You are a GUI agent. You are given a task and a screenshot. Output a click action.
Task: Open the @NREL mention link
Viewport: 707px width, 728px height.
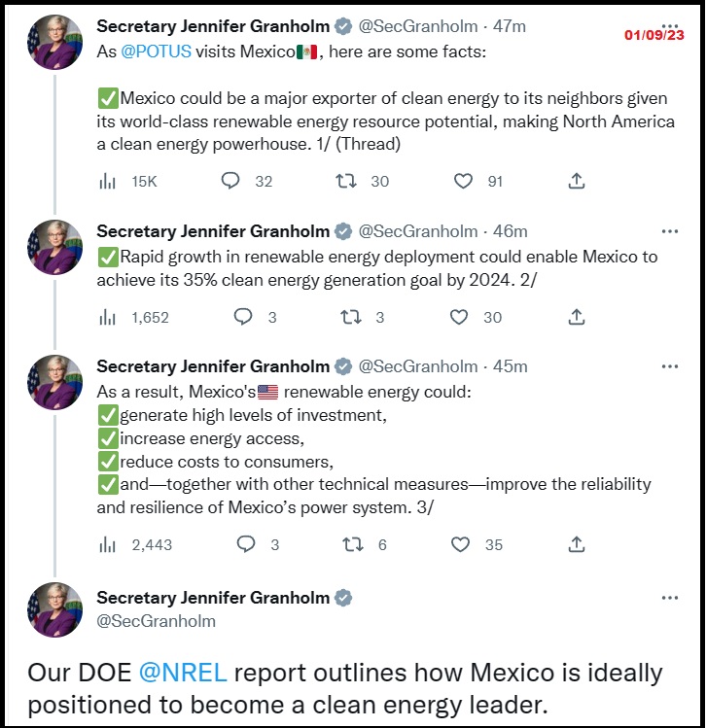coord(183,673)
